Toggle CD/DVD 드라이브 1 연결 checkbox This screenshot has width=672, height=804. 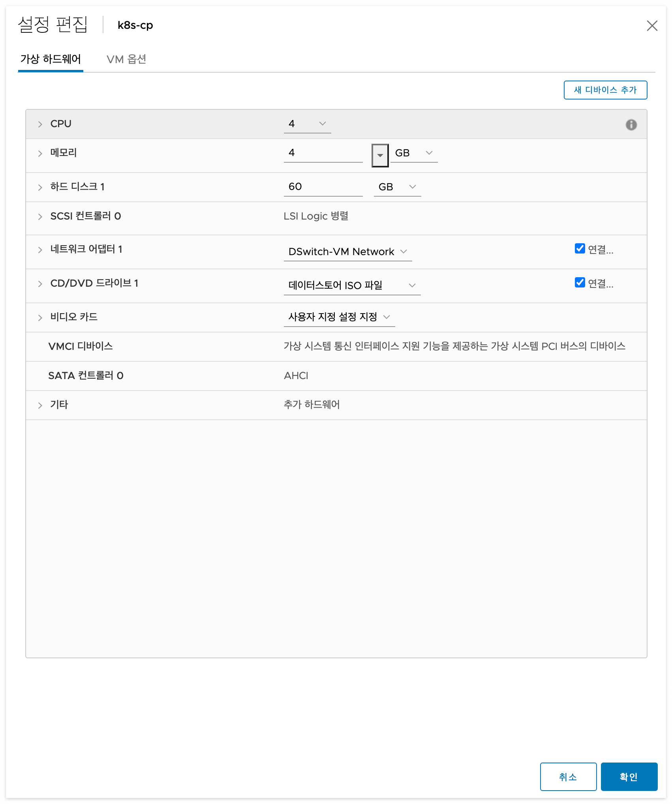pos(580,282)
